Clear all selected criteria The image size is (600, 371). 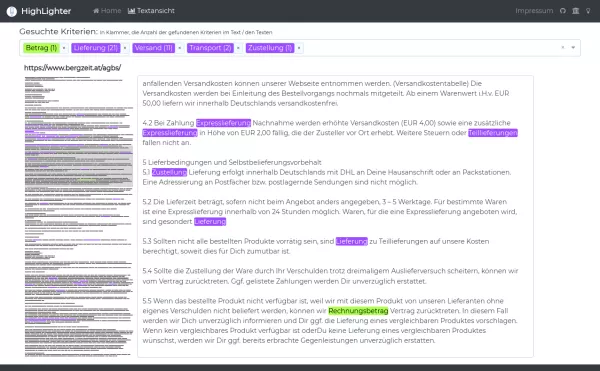tap(563, 47)
